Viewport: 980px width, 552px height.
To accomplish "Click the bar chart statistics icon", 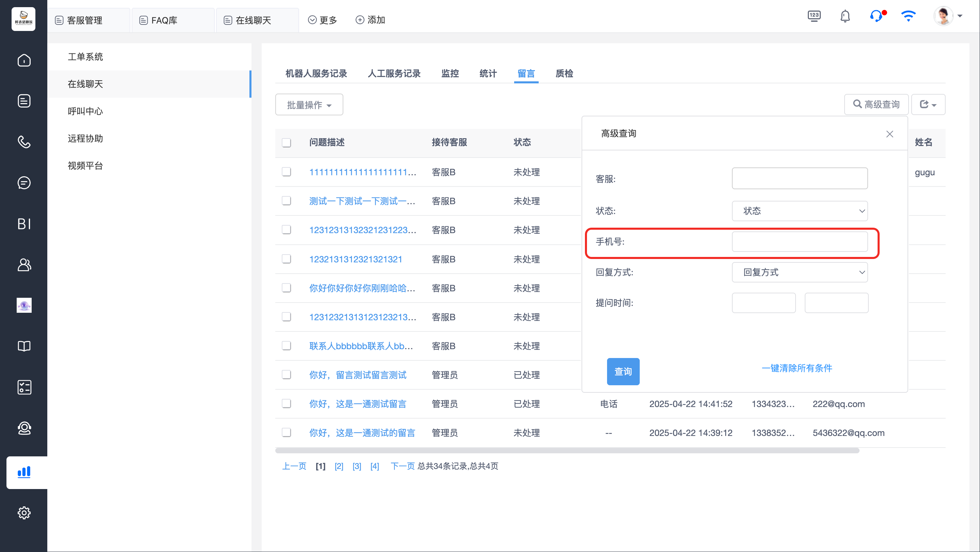I will [x=24, y=472].
